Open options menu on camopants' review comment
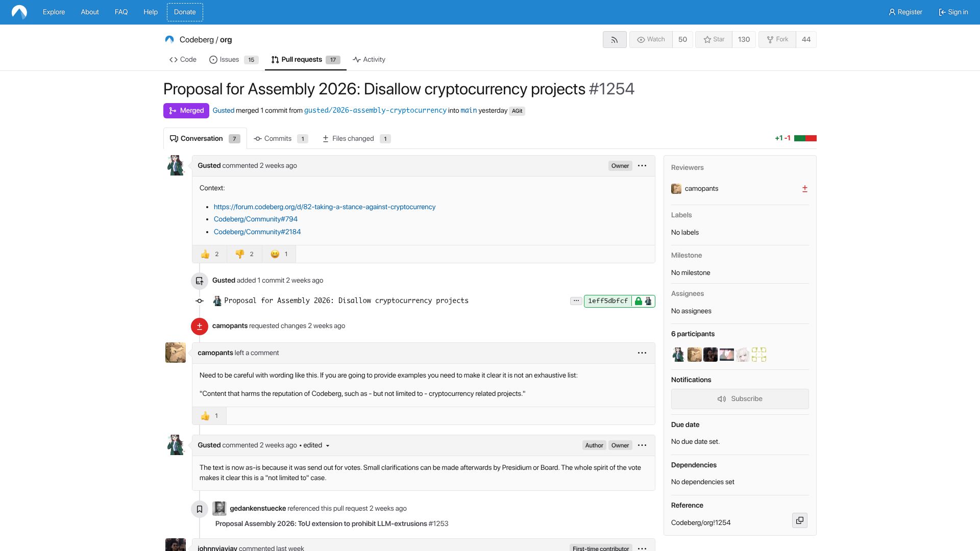980x551 pixels. [x=642, y=353]
